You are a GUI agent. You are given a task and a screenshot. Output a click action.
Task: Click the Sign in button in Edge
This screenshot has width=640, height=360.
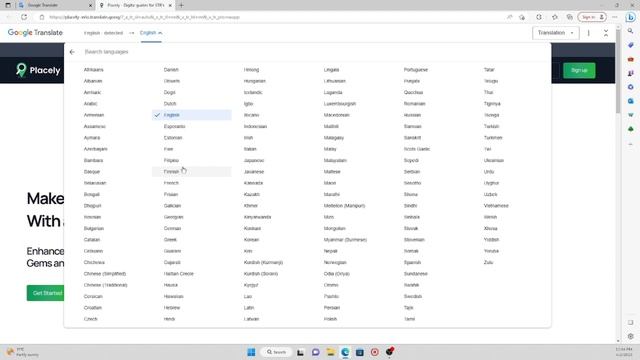pos(592,17)
